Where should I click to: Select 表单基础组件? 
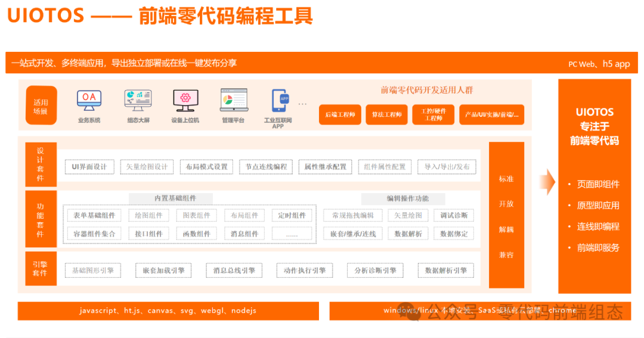pos(94,215)
